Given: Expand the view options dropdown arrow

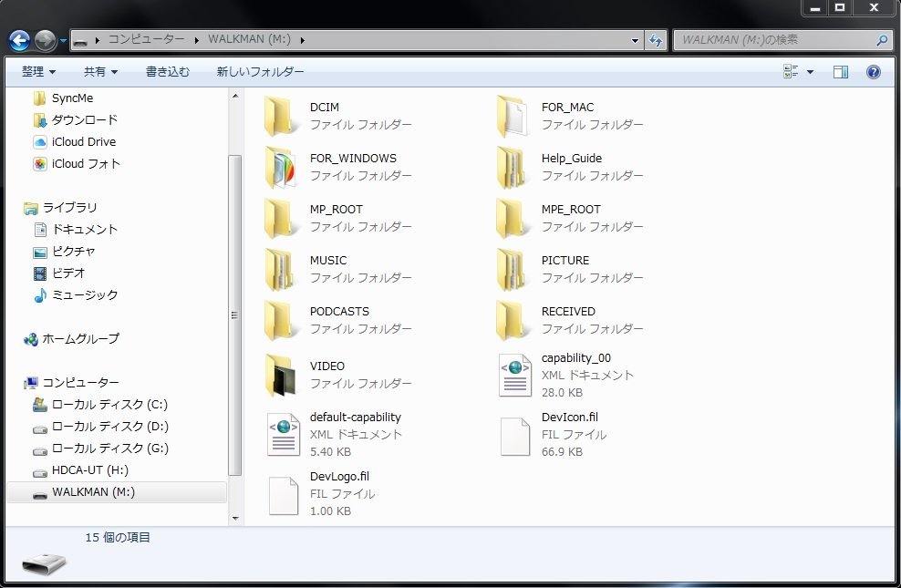Looking at the screenshot, I should click(x=810, y=72).
